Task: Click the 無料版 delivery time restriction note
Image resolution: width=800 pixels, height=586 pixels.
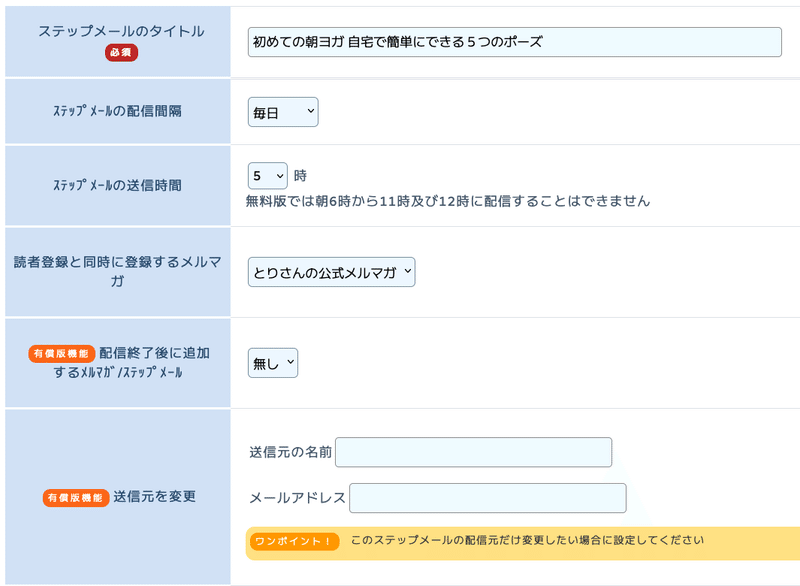Action: coord(448,201)
